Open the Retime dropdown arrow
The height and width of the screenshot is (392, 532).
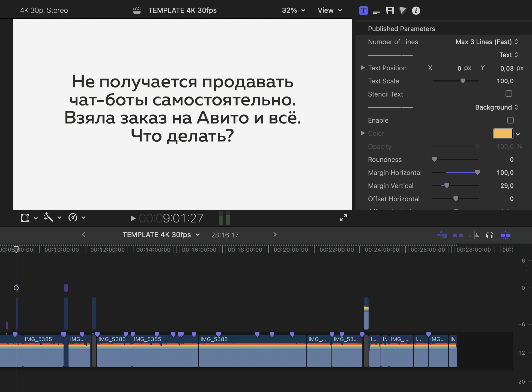83,218
